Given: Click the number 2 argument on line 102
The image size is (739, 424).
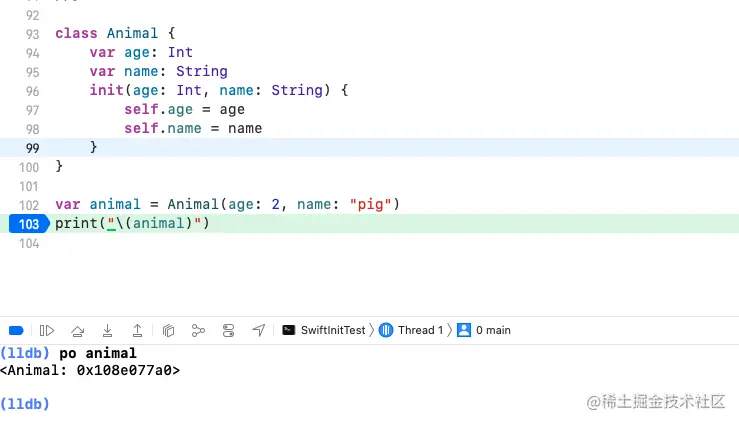Looking at the screenshot, I should (x=276, y=204).
